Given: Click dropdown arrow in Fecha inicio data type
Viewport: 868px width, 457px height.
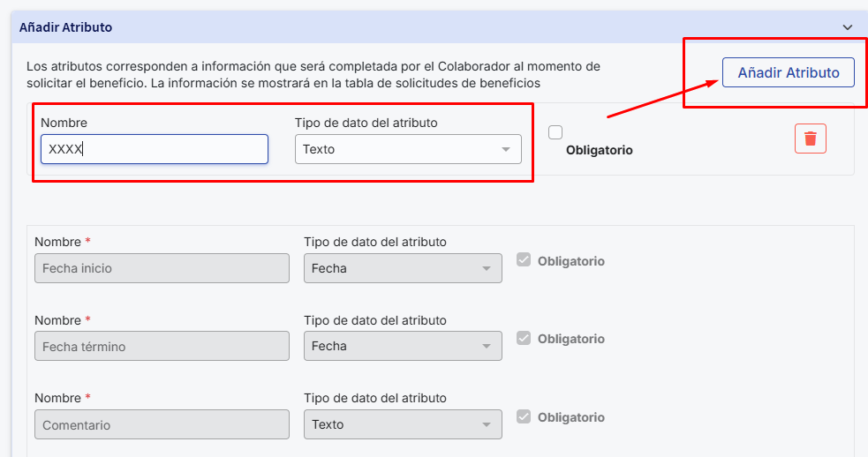Looking at the screenshot, I should tap(487, 268).
